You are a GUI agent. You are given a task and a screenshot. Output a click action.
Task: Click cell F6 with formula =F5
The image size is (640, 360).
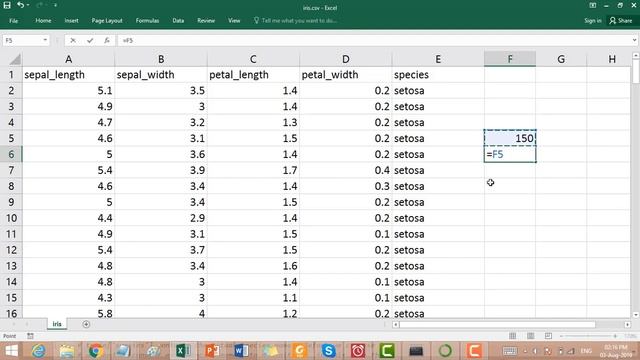pyautogui.click(x=510, y=154)
